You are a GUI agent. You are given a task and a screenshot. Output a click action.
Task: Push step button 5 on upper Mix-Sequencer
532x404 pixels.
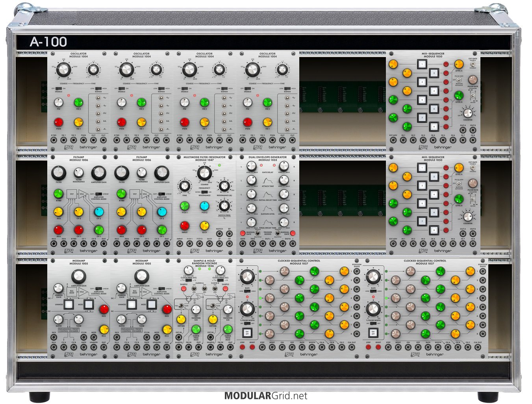[x=422, y=100]
